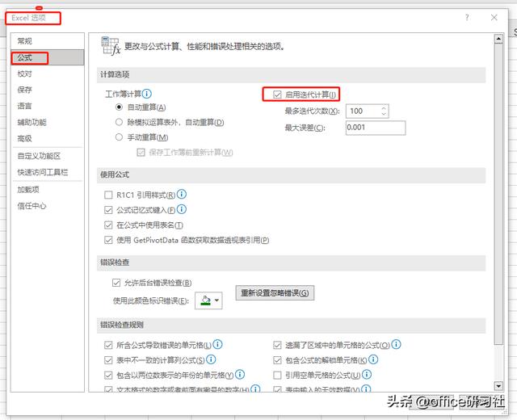Click the scrollbar down arrow
Viewport: 517px width, 420px height.
498,385
